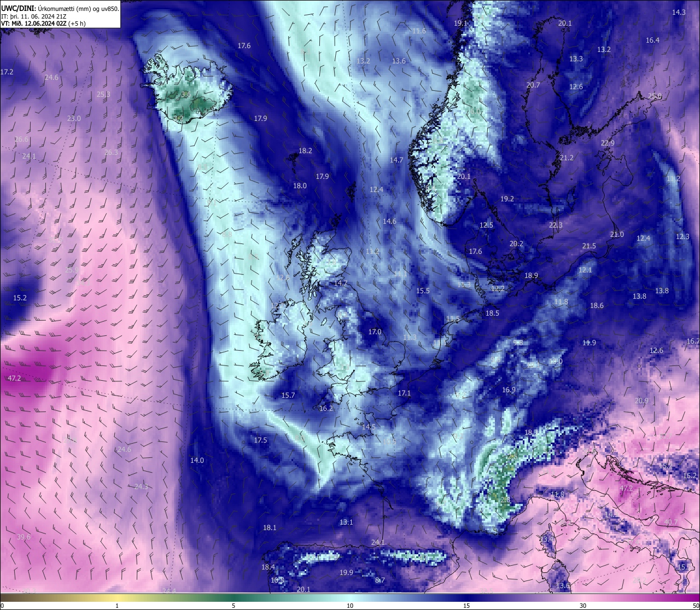Click the map value '20.9'

click(641, 400)
